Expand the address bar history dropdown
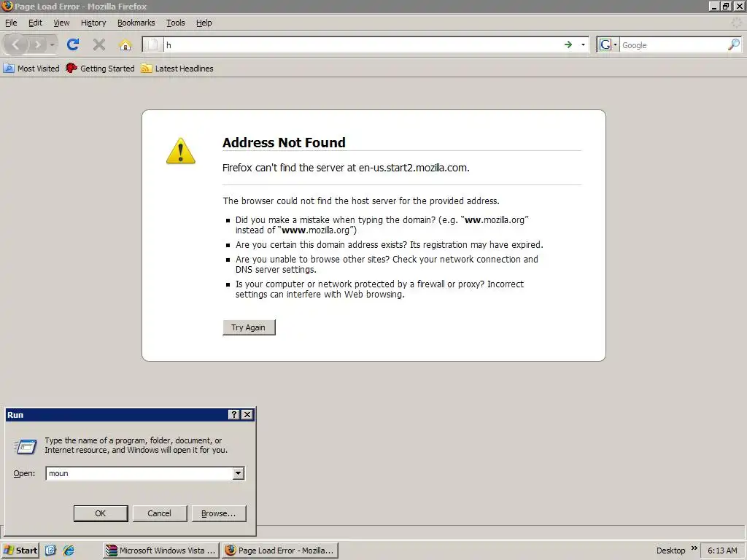The width and height of the screenshot is (747, 560). [583, 44]
